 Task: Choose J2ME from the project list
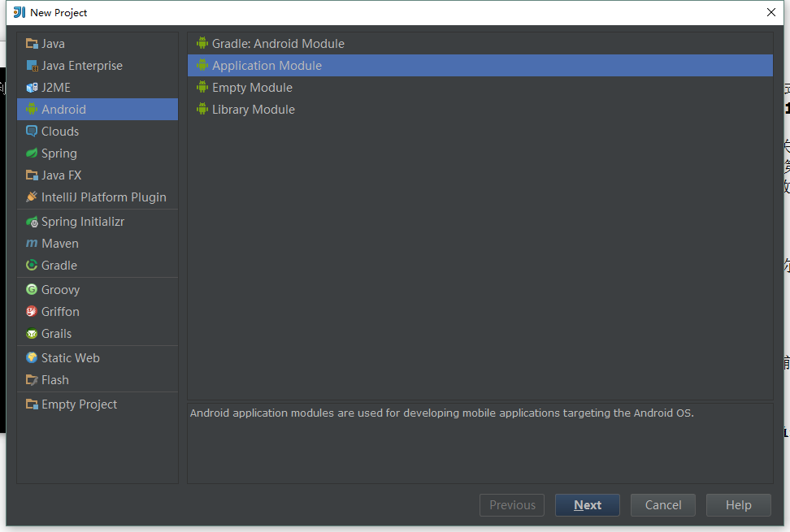click(x=98, y=88)
